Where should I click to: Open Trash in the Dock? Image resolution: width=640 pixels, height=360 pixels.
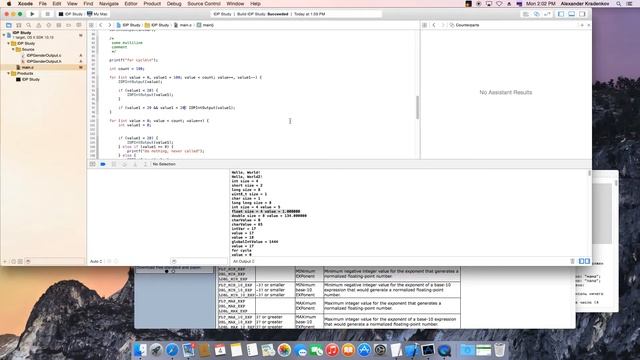coord(500,350)
